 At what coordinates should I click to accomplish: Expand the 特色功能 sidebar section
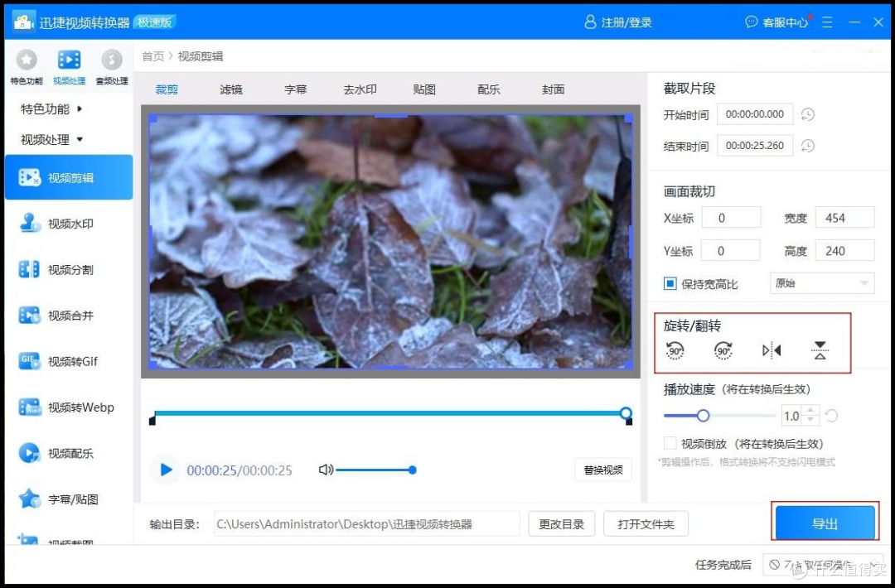click(x=51, y=108)
